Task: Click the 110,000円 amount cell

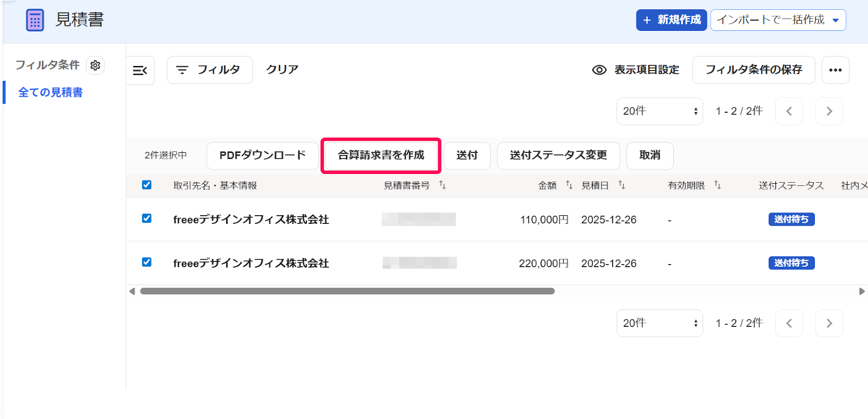Action: [544, 220]
